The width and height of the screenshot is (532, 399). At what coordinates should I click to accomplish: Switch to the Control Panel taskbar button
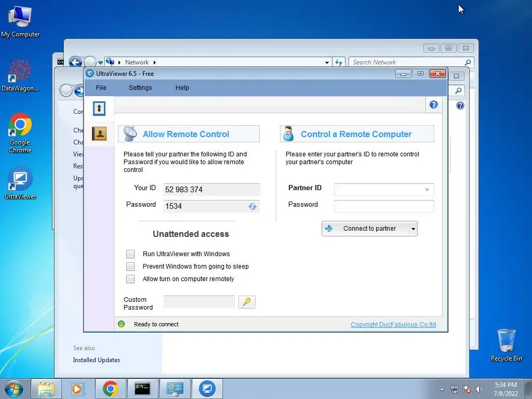[175, 389]
